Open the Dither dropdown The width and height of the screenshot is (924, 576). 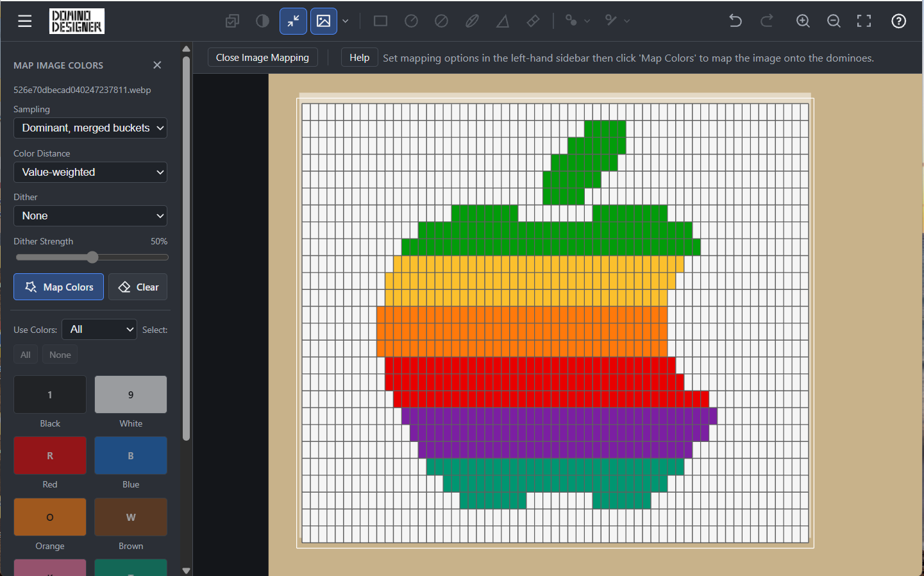point(90,216)
